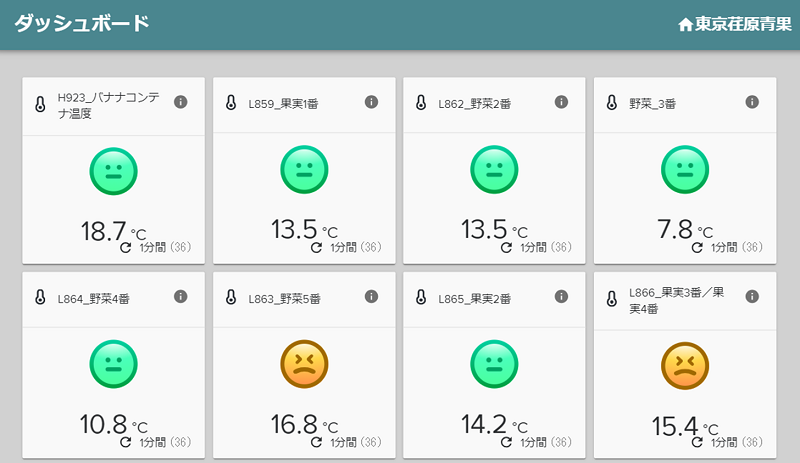
Task: Refresh L863_野菜5番 temperature reading
Action: 316,442
